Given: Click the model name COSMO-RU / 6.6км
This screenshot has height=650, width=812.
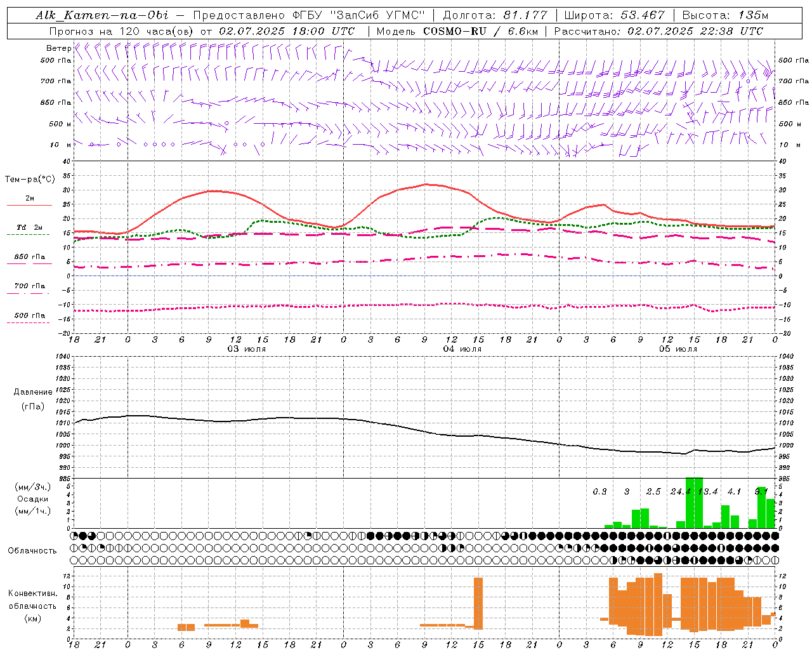Looking at the screenshot, I should (480, 31).
